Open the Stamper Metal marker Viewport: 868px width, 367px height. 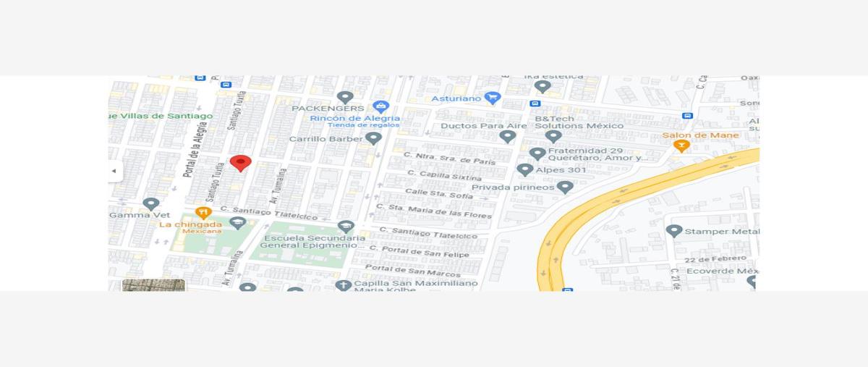click(673, 231)
